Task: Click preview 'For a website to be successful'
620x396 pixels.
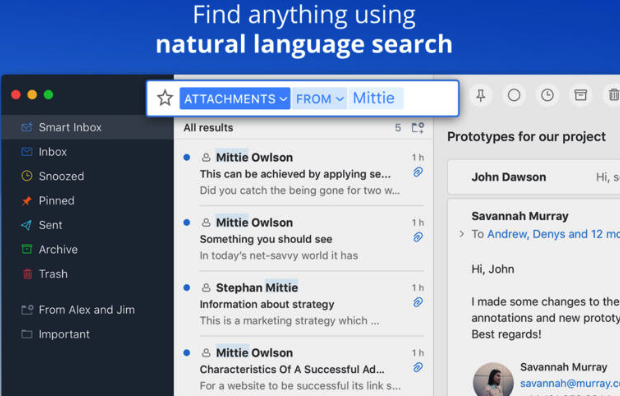Action: coord(300,386)
